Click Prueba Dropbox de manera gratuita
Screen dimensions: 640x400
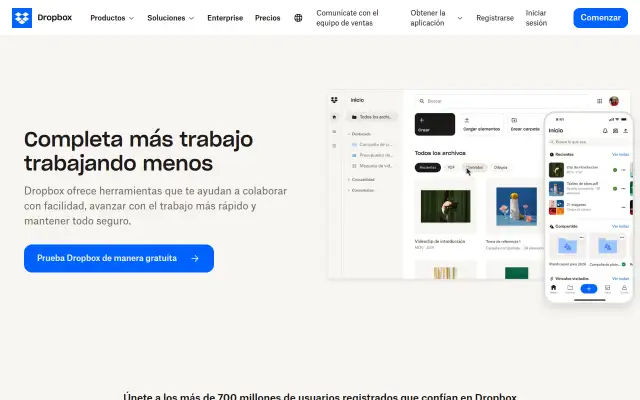tap(119, 258)
